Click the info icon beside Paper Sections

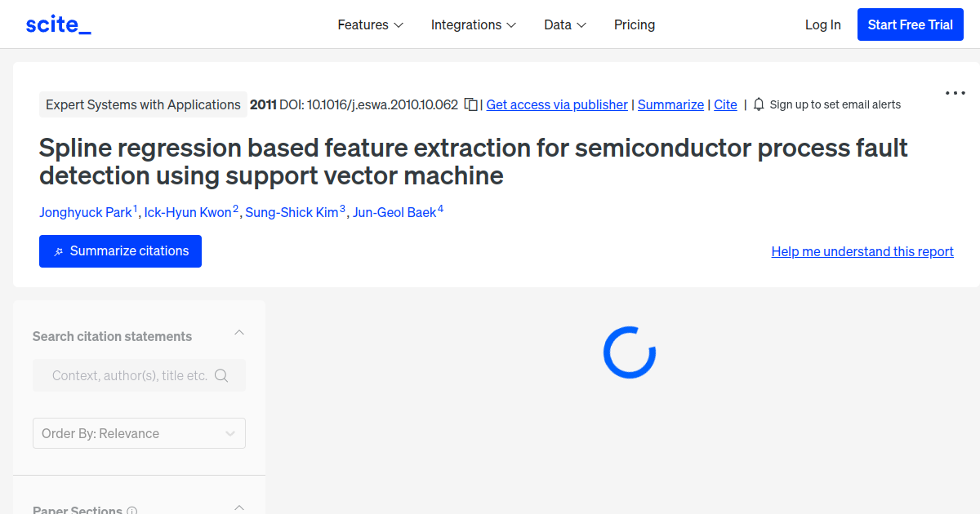(x=132, y=511)
